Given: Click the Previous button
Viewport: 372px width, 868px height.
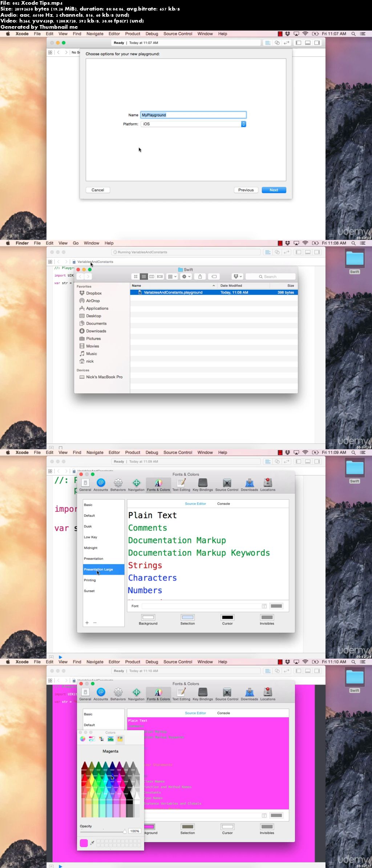Looking at the screenshot, I should click(246, 190).
